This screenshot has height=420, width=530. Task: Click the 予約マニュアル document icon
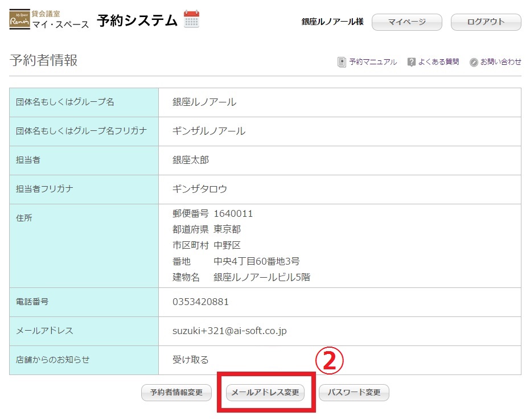342,62
